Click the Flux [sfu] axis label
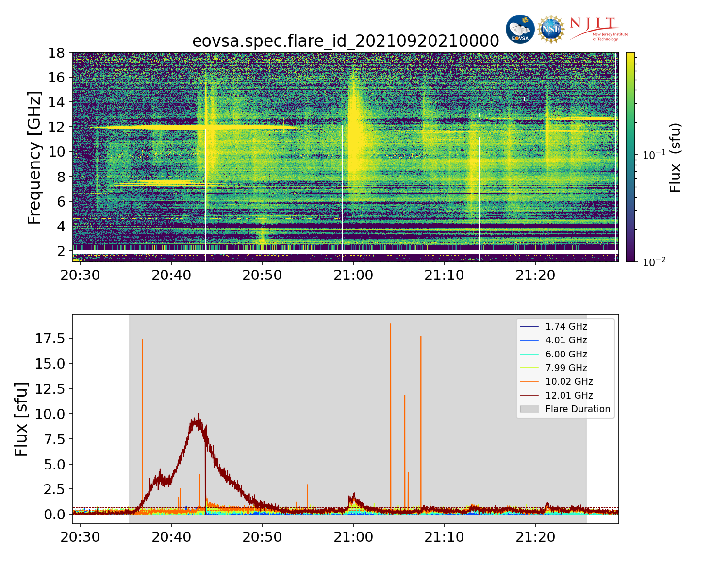This screenshot has width=728, height=582. [x=21, y=419]
